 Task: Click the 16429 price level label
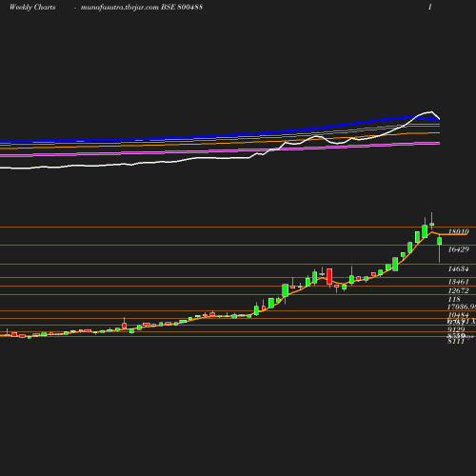click(x=458, y=249)
